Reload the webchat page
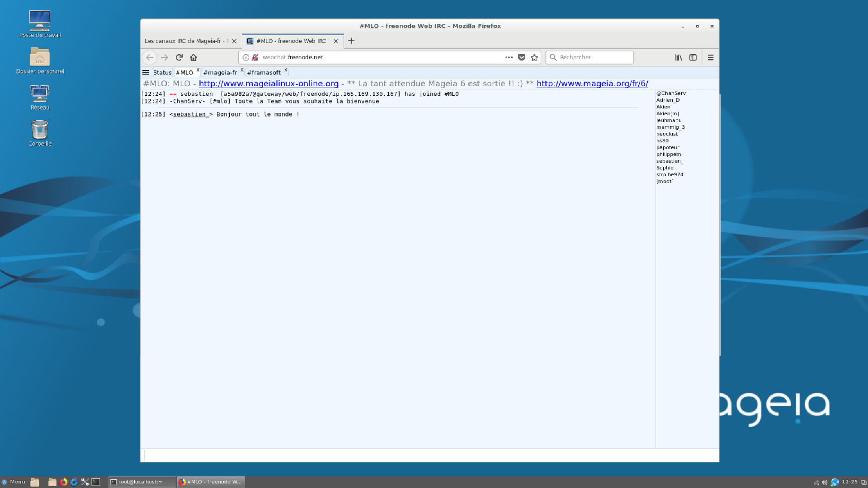 tap(179, 57)
